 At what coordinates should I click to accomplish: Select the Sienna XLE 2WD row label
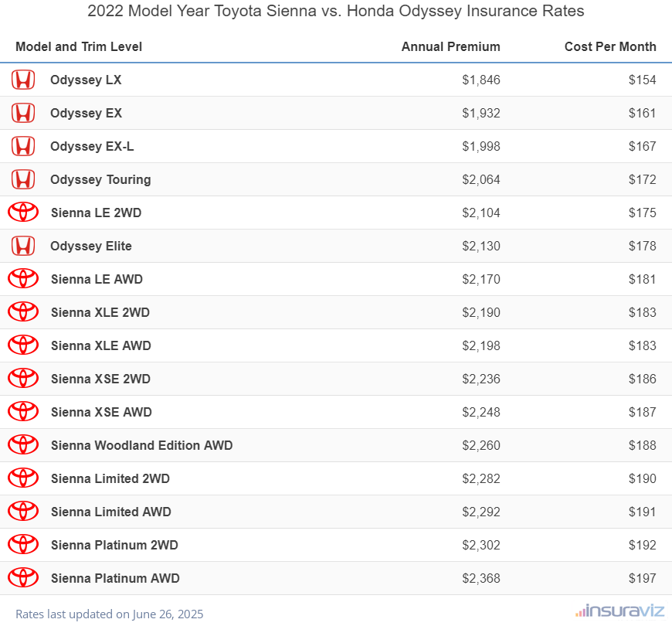point(100,312)
